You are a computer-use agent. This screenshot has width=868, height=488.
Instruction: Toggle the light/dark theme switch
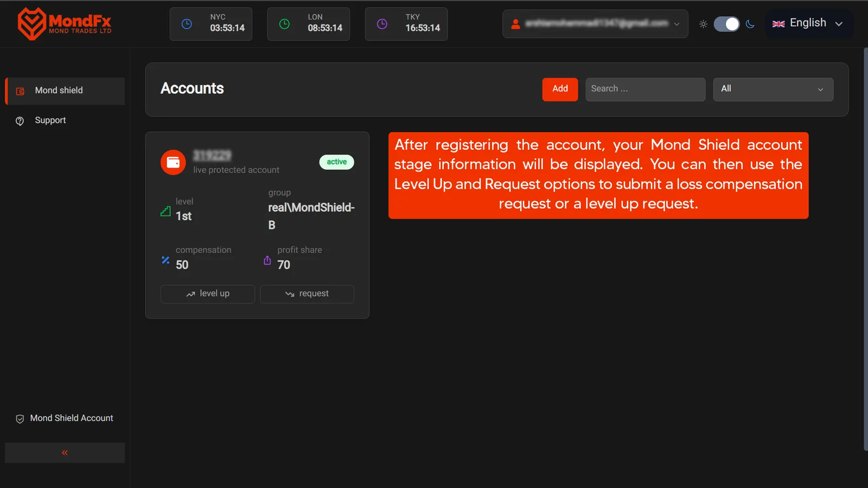coord(726,24)
